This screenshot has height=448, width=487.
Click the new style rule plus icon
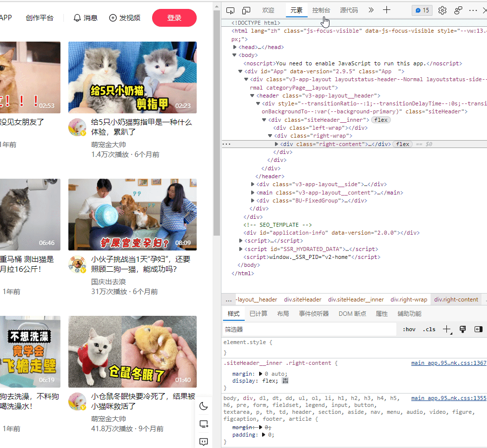(447, 329)
